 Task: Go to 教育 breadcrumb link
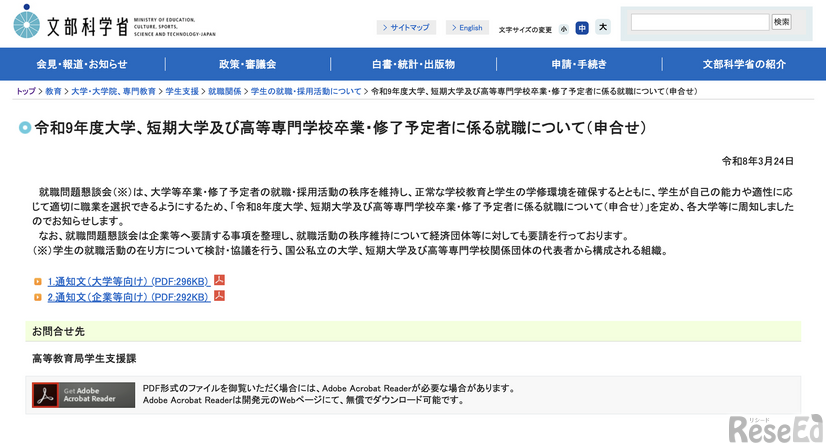point(53,91)
